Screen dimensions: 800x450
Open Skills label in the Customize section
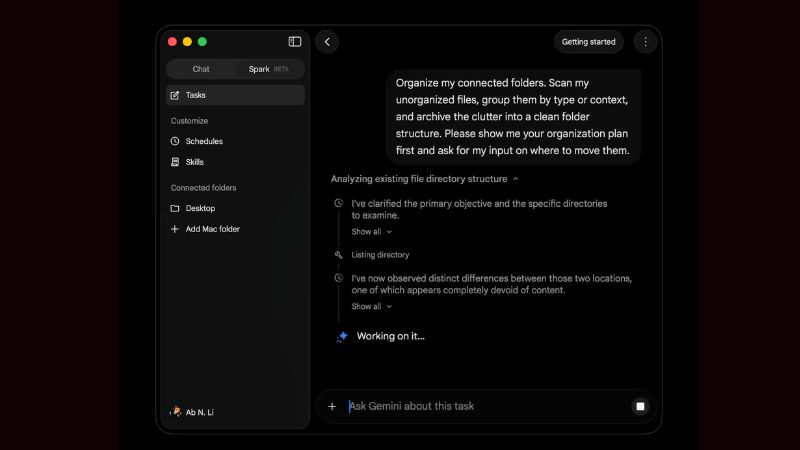coord(194,162)
